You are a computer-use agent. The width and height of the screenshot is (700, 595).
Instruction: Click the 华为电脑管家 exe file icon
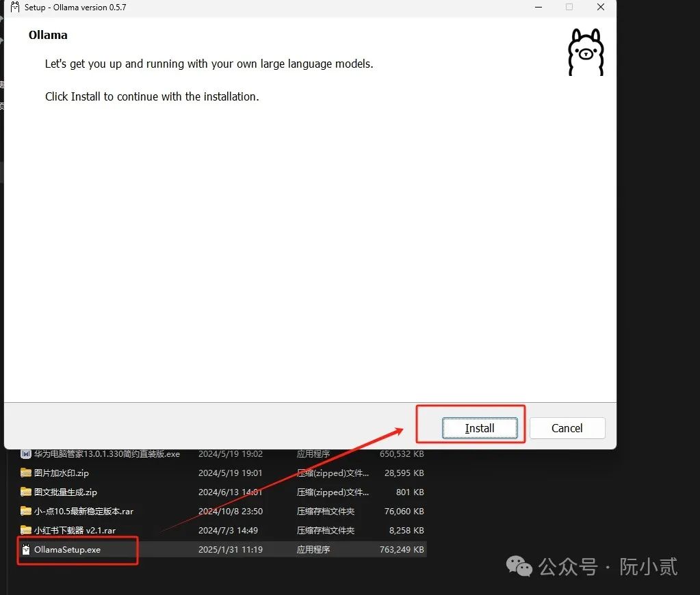(x=26, y=454)
